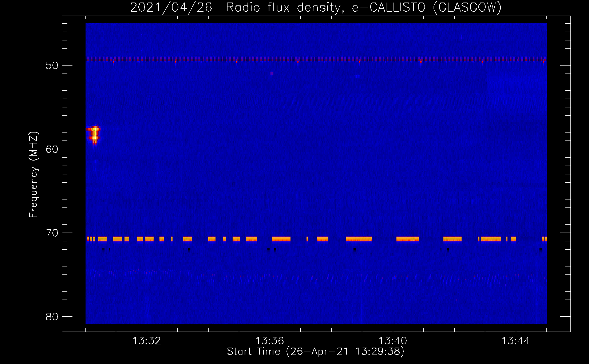The height and width of the screenshot is (364, 589).
Task: Click the '70' frequency tick label
Action: pos(52,233)
